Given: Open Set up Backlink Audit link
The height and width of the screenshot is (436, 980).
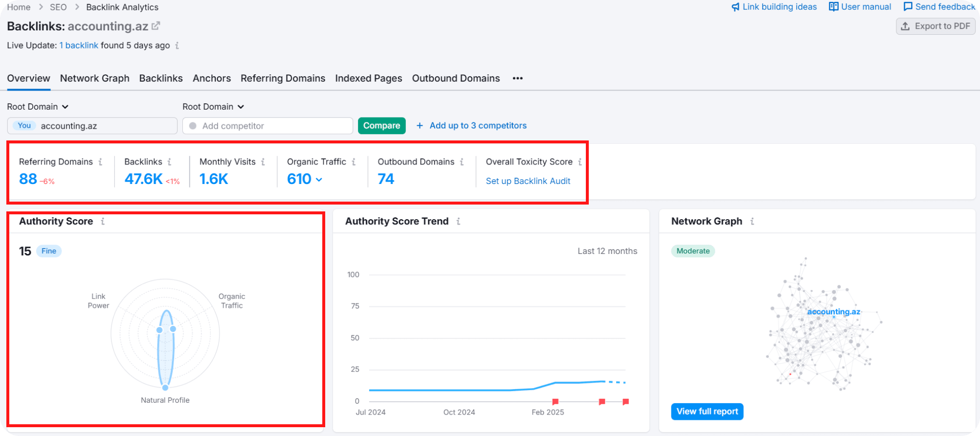Looking at the screenshot, I should point(528,181).
